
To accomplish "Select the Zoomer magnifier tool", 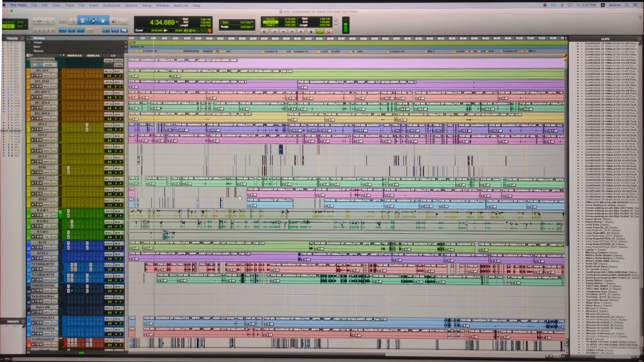I will pos(72,21).
